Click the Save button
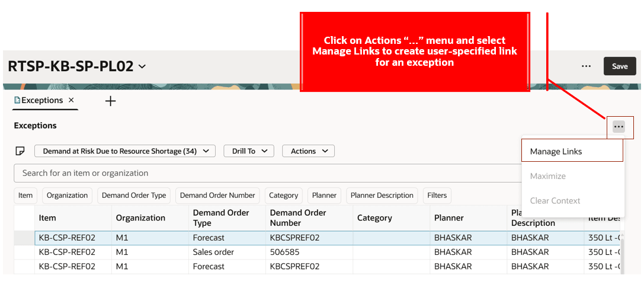 click(x=620, y=66)
